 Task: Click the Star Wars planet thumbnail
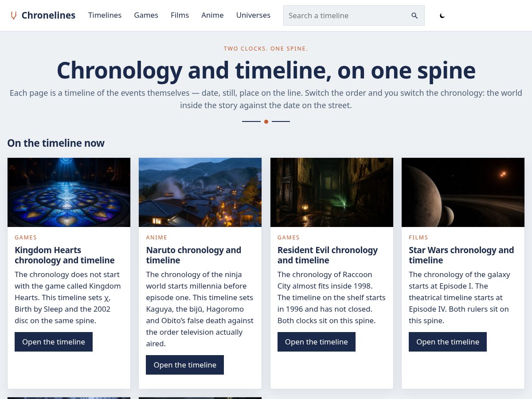click(463, 192)
